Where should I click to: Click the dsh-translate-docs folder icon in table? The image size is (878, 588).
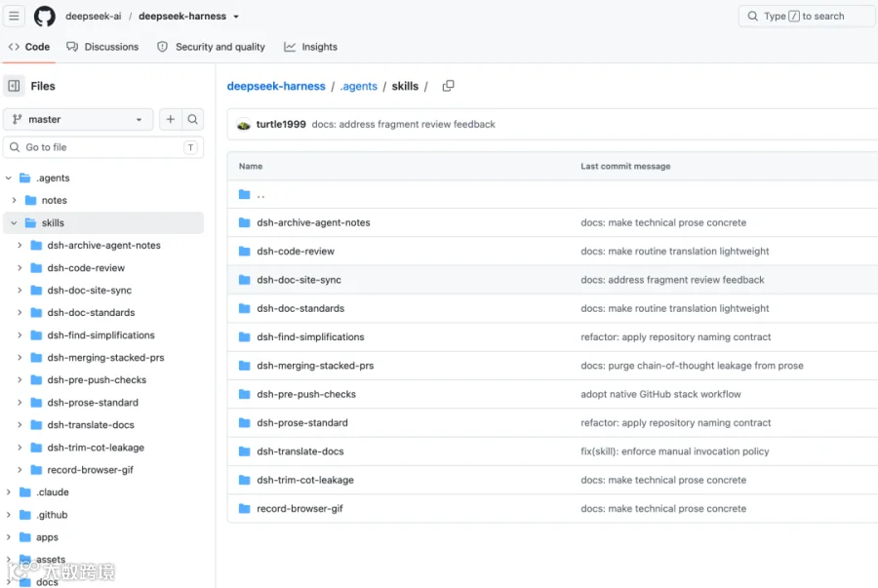pyautogui.click(x=244, y=451)
